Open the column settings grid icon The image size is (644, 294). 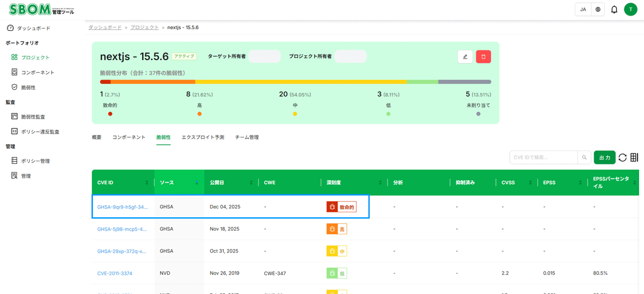pos(634,157)
